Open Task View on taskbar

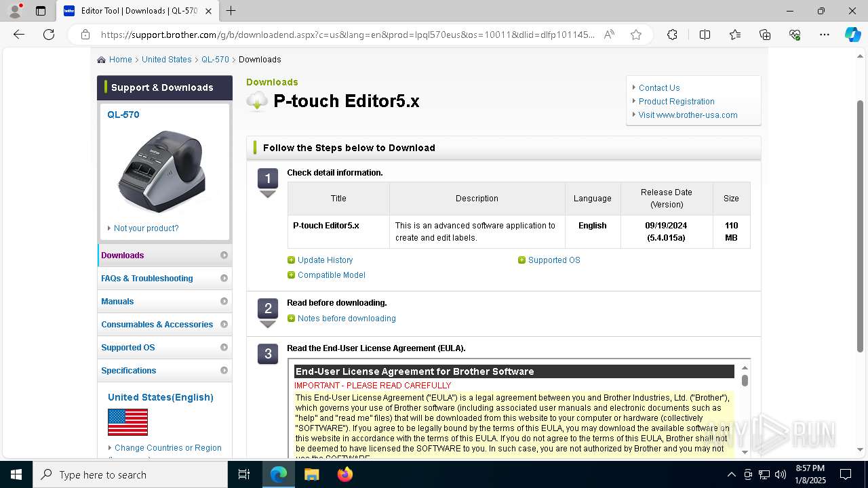coord(244,474)
